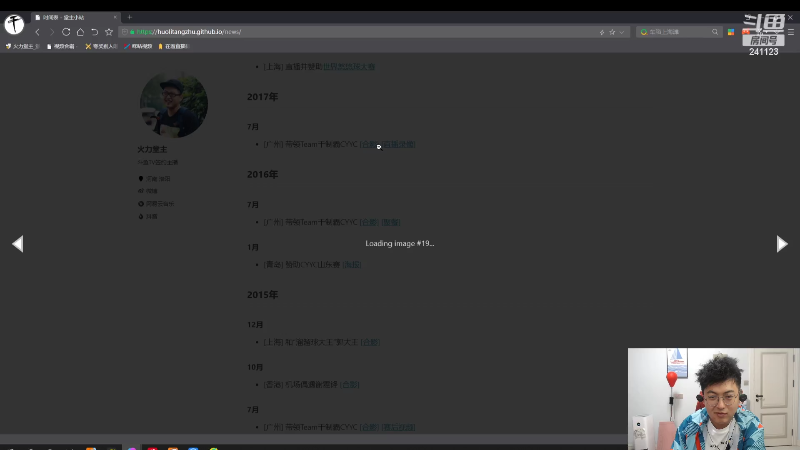
Task: Click the location pin icon in sidebar
Action: [x=141, y=179]
